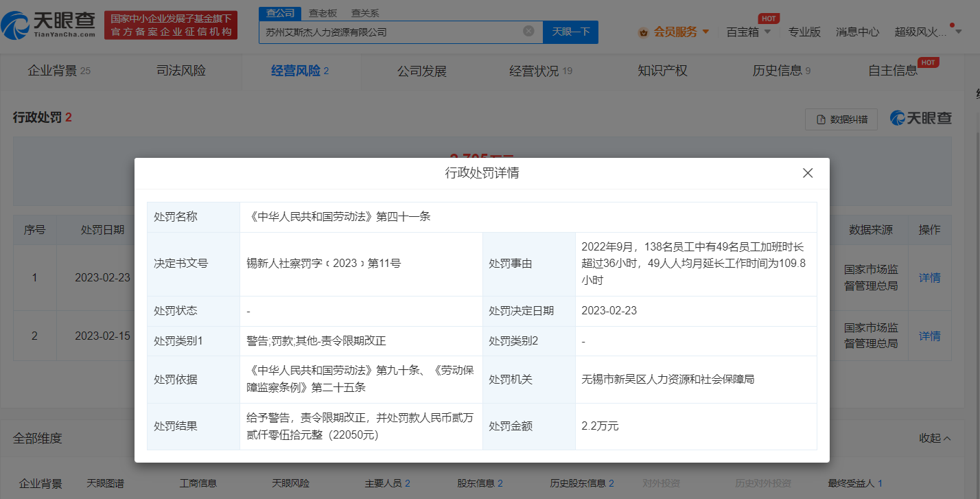
Task: Click the 官方备案企业征信机构 banner
Action: [171, 25]
